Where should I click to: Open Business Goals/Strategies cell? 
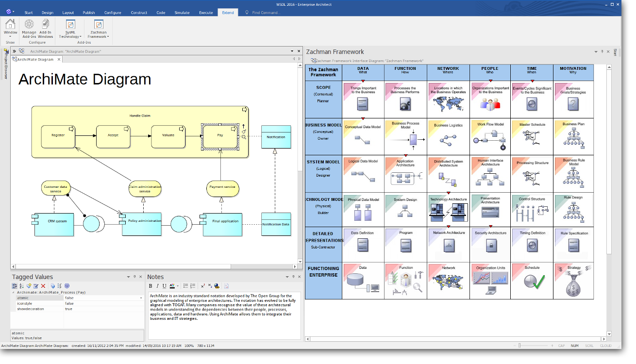coord(573,99)
